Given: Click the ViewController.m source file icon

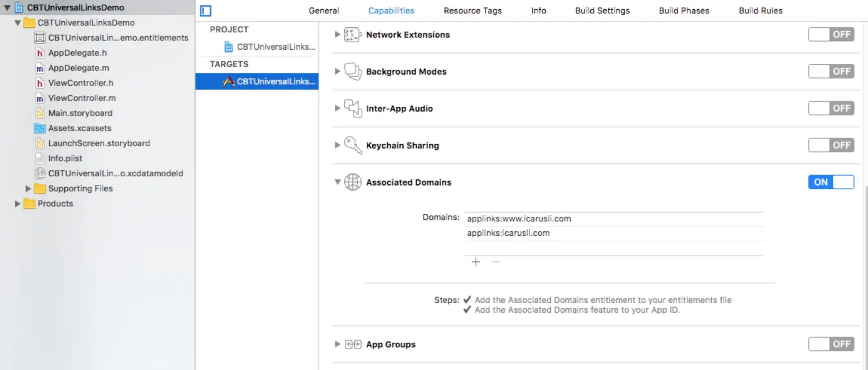Looking at the screenshot, I should 40,98.
